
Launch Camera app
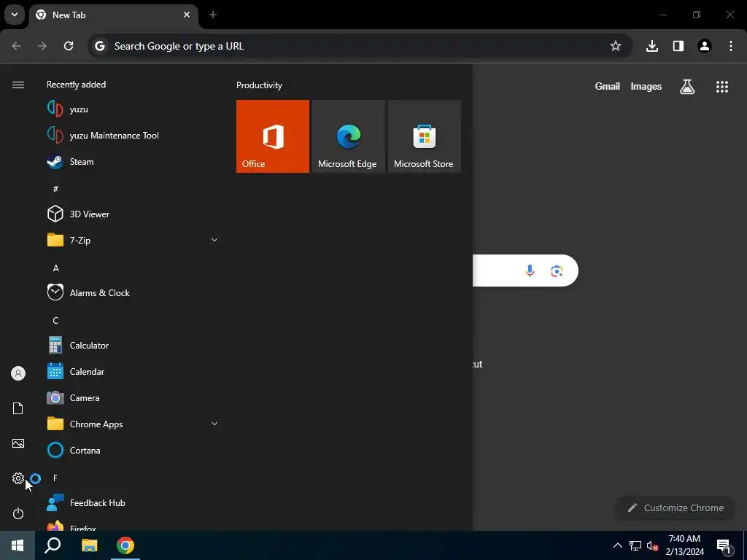pos(133,397)
